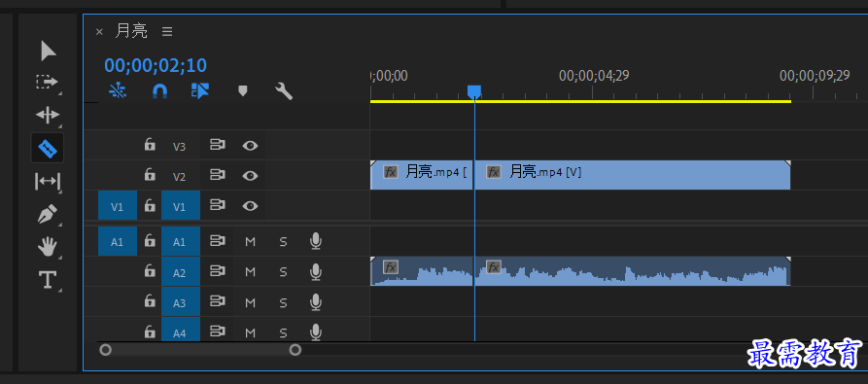Mute track A1
The height and width of the screenshot is (384, 868).
250,241
